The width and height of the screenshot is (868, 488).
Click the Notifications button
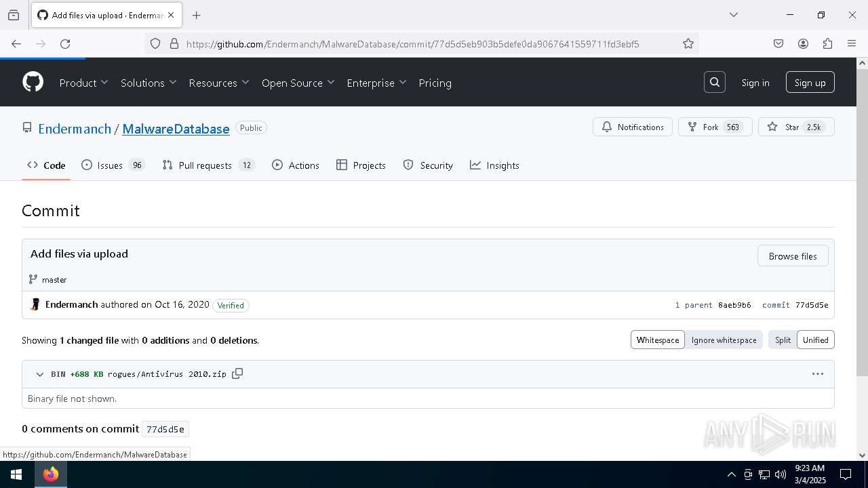633,127
